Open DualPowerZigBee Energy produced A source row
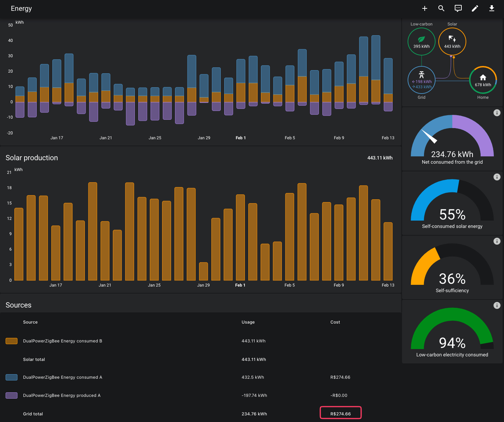Screen dimensions: 504x422 (x=62, y=395)
